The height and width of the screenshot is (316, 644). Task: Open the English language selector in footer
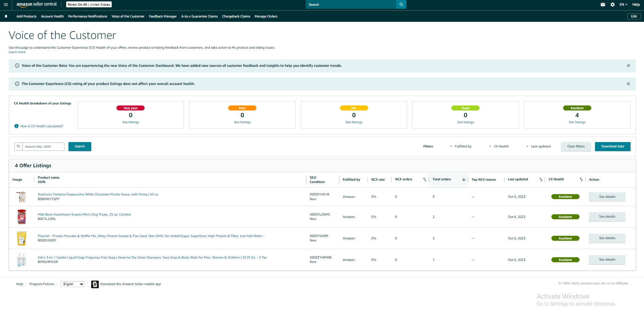[72, 284]
